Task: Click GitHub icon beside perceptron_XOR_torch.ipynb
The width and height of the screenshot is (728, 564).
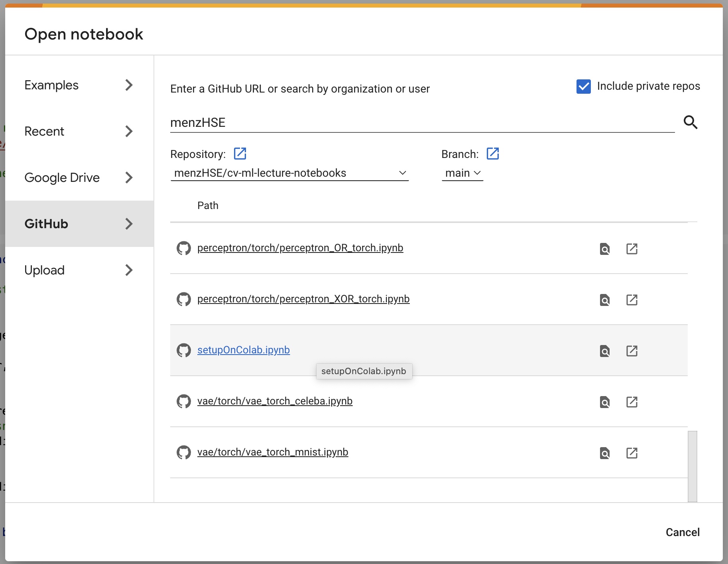Action: (184, 299)
